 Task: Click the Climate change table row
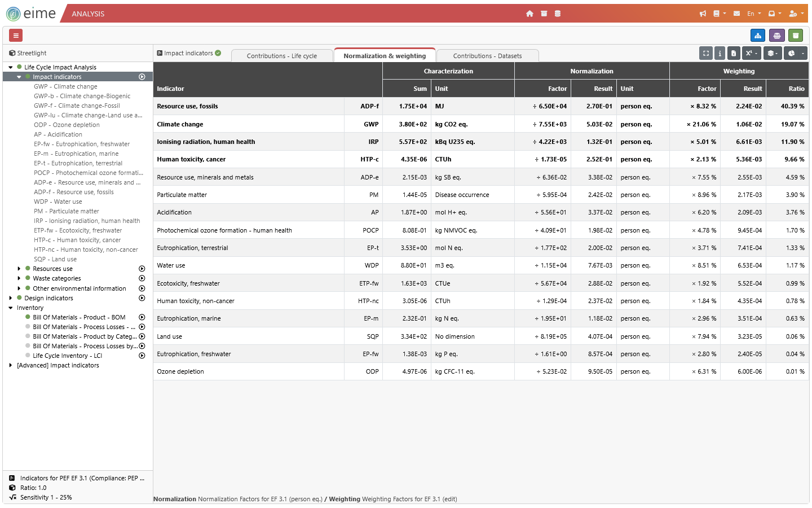pos(481,124)
